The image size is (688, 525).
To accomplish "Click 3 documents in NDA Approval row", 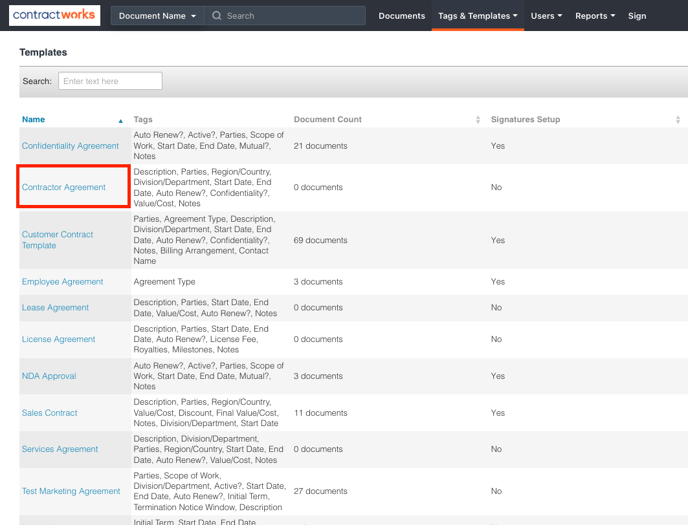I will click(318, 376).
